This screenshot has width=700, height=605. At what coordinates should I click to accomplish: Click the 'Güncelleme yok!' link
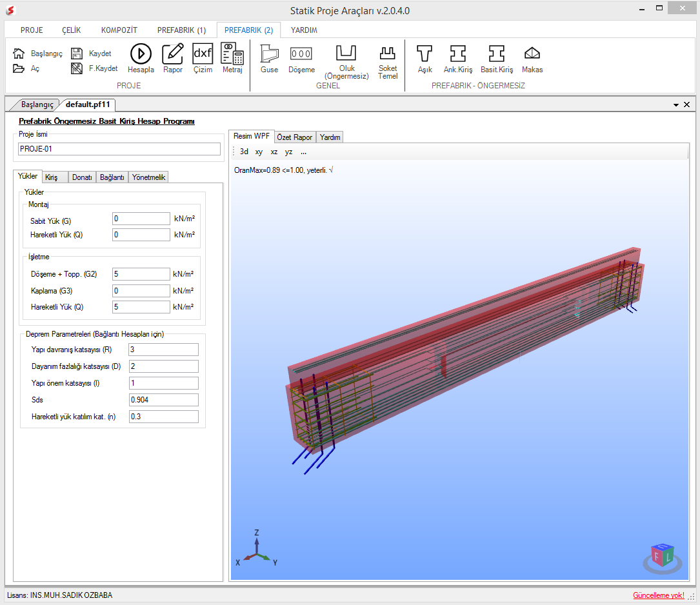point(659,595)
